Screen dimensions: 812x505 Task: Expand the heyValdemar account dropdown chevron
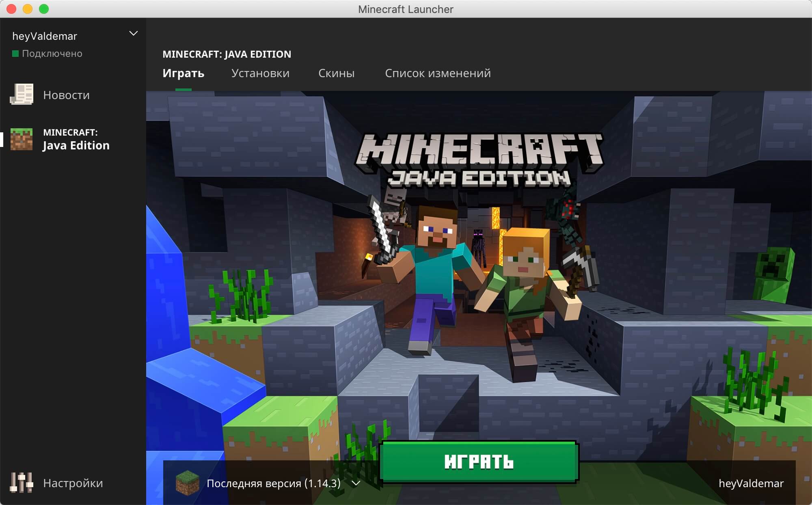click(133, 33)
